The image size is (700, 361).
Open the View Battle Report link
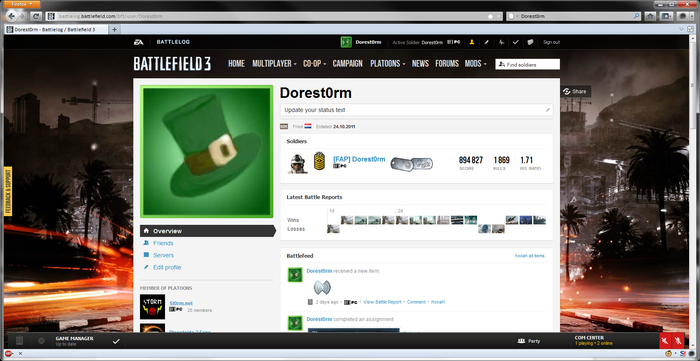coord(382,302)
